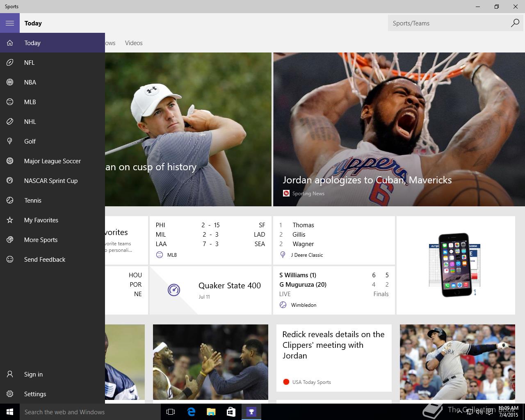Screen dimensions: 525x420
Task: Click the Today home icon in sidebar
Action: tap(10, 43)
